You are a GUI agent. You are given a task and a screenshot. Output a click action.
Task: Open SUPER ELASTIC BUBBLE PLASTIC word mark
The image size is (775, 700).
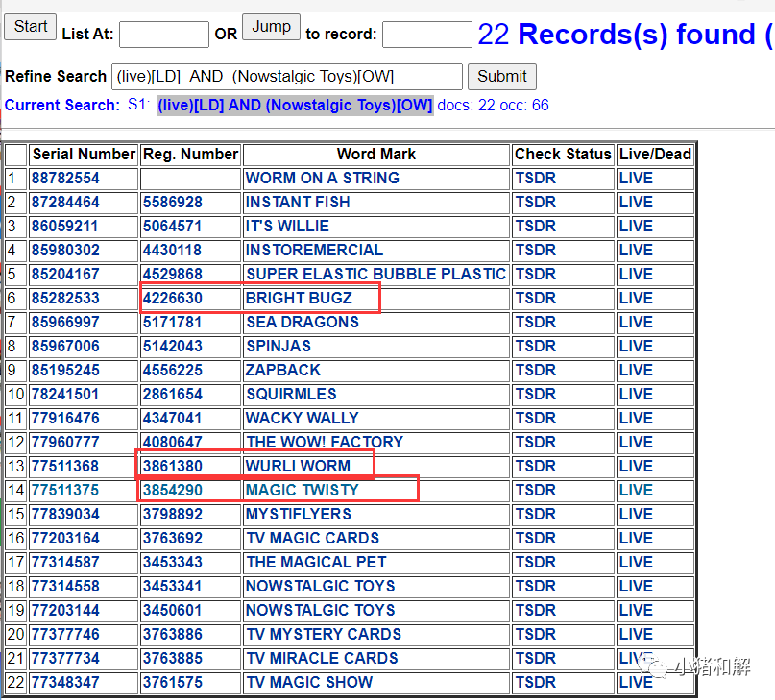tap(376, 274)
